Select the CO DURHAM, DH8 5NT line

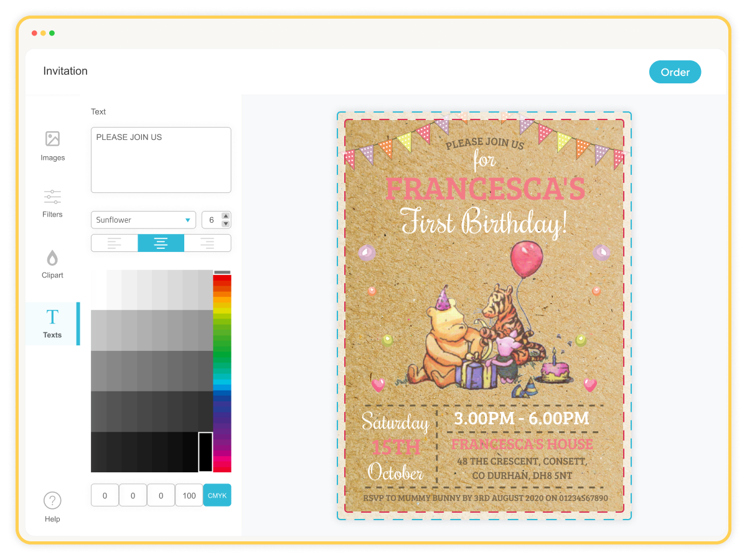522,475
